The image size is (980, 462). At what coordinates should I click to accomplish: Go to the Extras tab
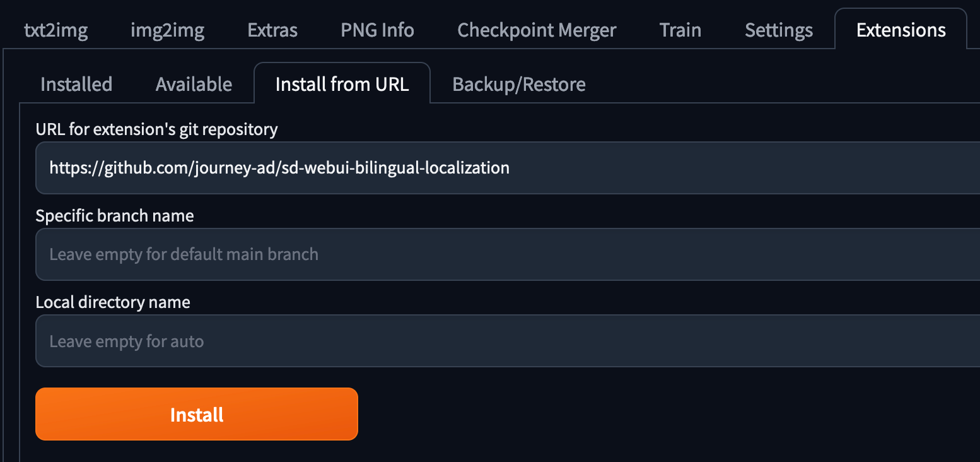tap(272, 30)
